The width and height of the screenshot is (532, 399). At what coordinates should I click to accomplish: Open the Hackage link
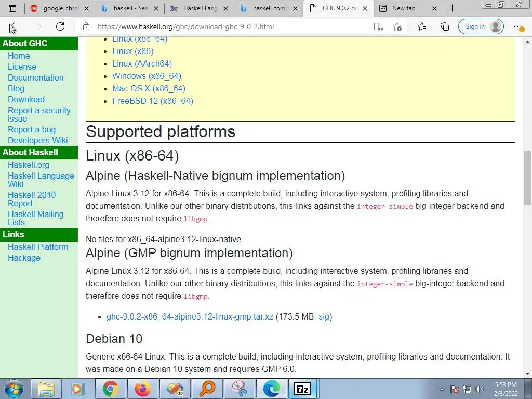[24, 258]
